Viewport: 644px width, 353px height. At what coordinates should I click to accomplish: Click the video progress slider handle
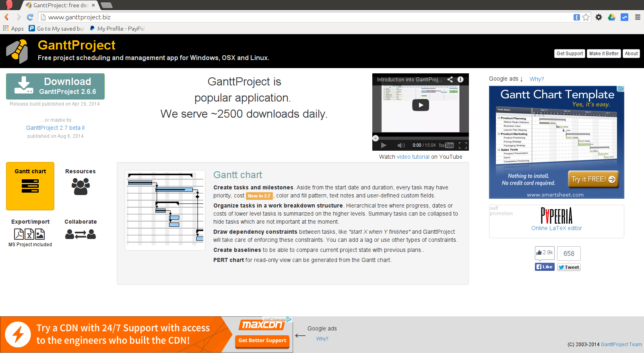point(376,138)
